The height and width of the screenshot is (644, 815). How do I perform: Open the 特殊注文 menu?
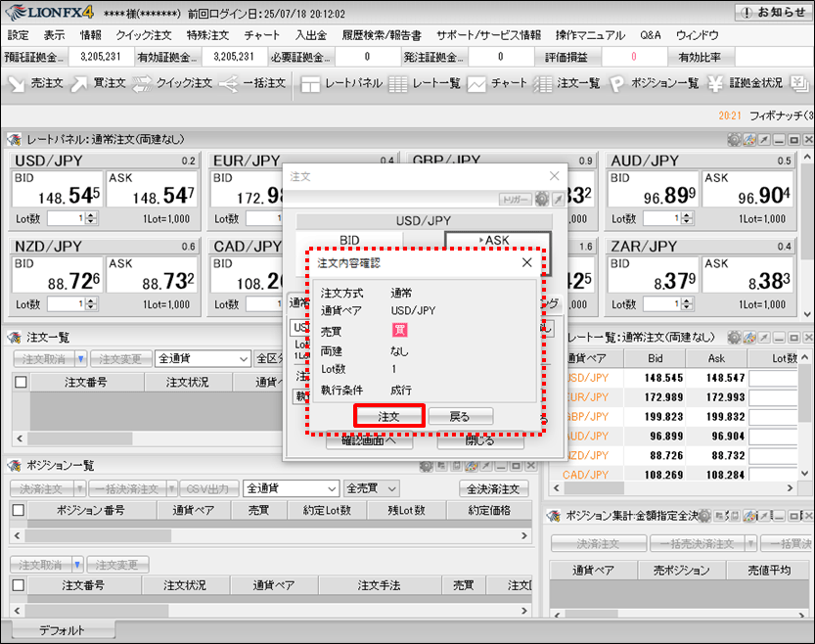(x=207, y=35)
